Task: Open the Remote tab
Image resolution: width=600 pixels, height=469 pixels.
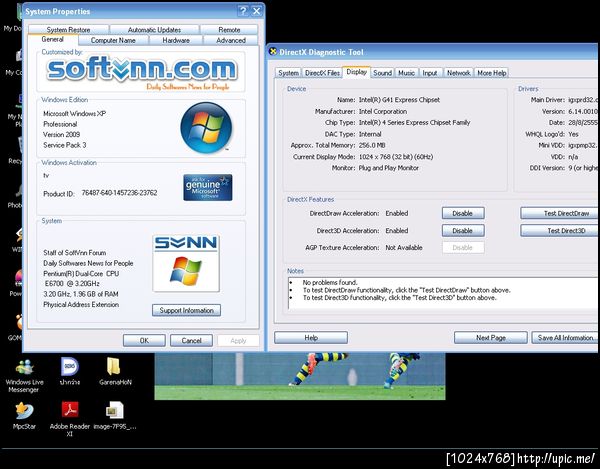Action: tap(229, 29)
